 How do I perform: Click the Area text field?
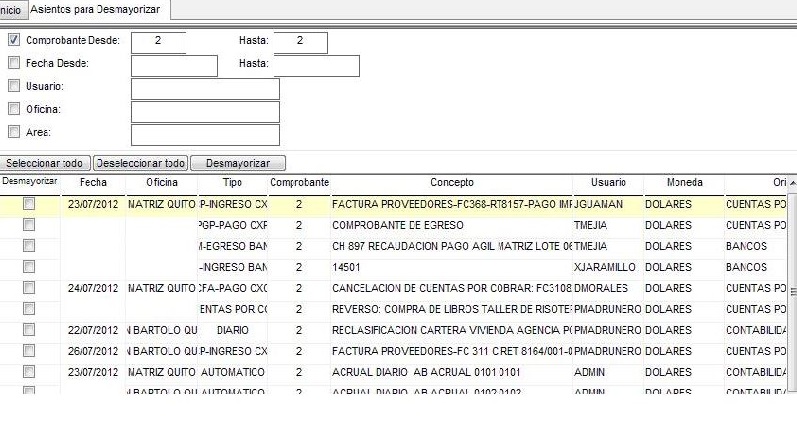point(205,135)
